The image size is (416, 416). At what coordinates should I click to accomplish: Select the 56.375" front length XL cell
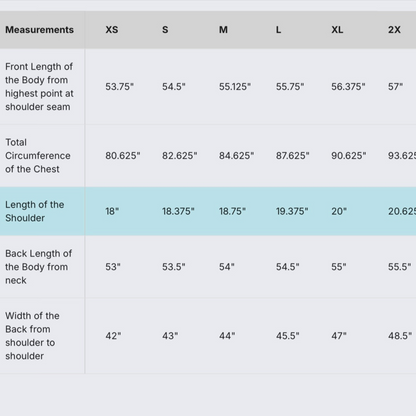[x=348, y=87]
